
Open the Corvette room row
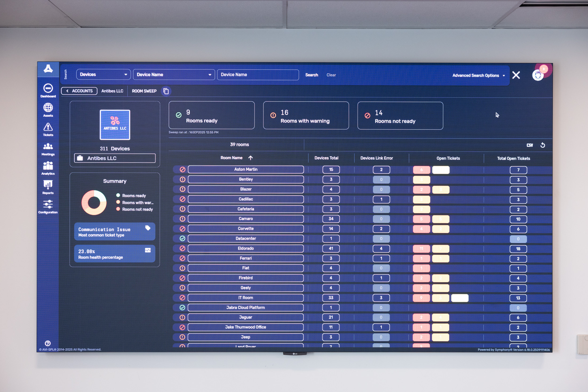click(x=246, y=229)
